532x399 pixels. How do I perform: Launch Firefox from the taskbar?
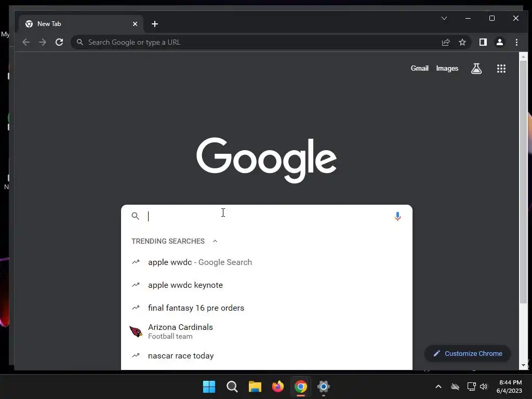(x=278, y=387)
